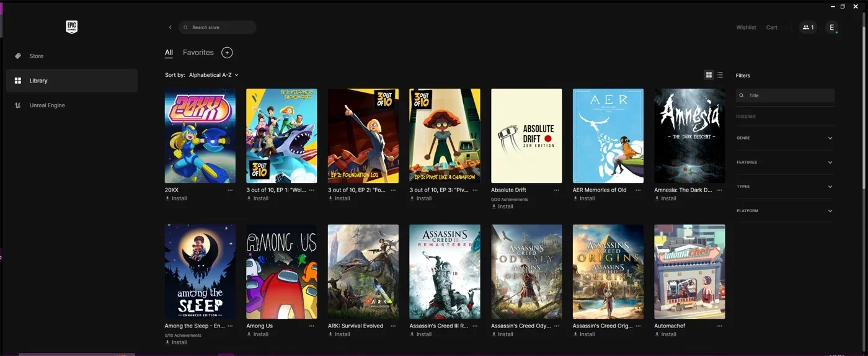Open the Assassin's Creed Odyssey cover
This screenshot has height=356, width=868.
[526, 272]
